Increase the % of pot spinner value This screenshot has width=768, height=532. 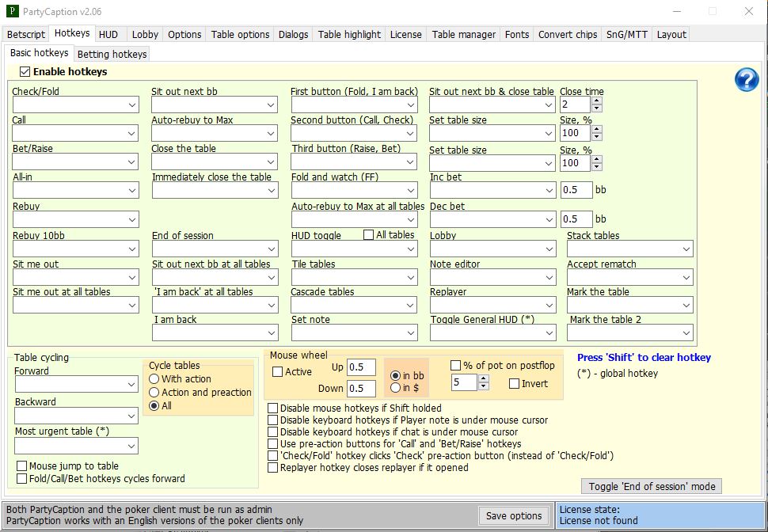pos(484,378)
